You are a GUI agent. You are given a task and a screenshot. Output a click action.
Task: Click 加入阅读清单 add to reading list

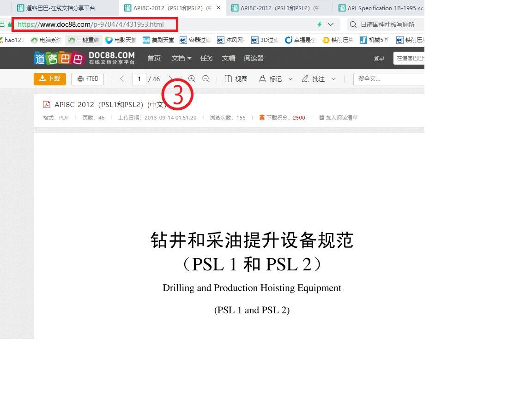339,118
